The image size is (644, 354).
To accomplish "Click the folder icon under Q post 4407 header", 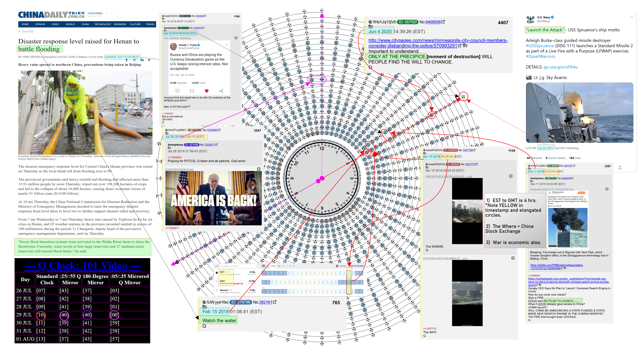I will 370,27.
